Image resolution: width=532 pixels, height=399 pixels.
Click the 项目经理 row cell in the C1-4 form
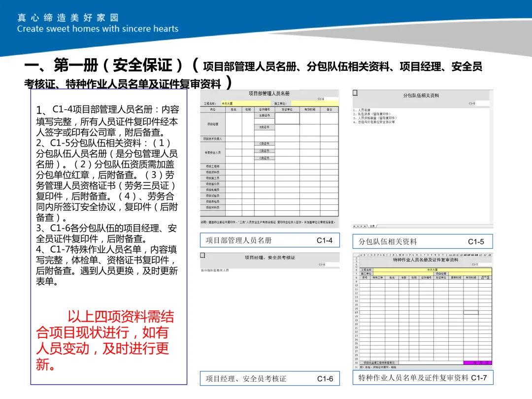pos(213,124)
